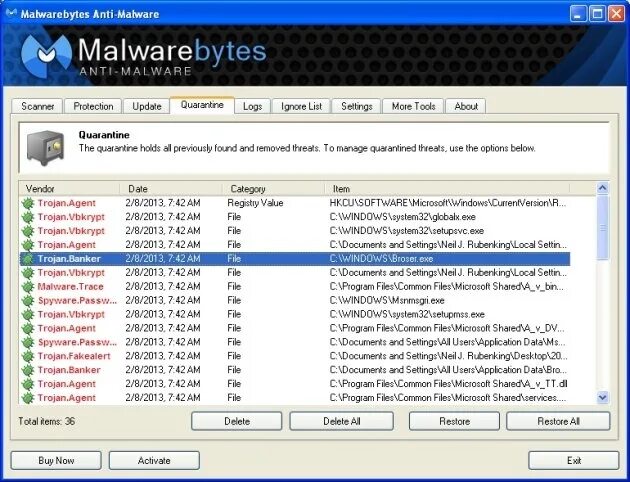This screenshot has width=630, height=482.
Task: Click the bug icon beside A_v_TT.dll row
Action: (28, 384)
